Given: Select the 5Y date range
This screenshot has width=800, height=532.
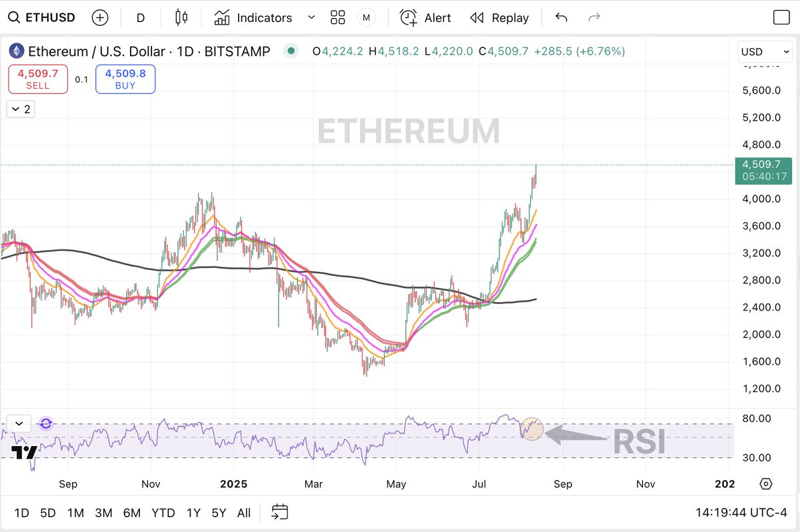Looking at the screenshot, I should [219, 513].
